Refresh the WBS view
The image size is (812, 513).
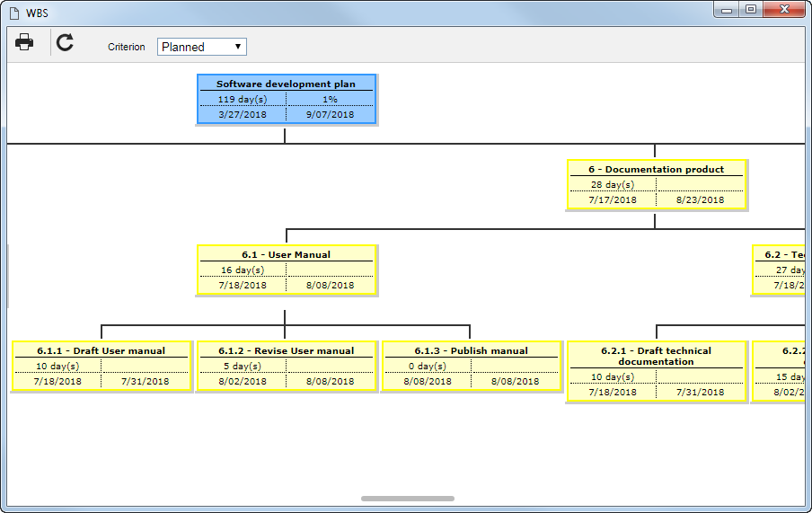pyautogui.click(x=65, y=42)
